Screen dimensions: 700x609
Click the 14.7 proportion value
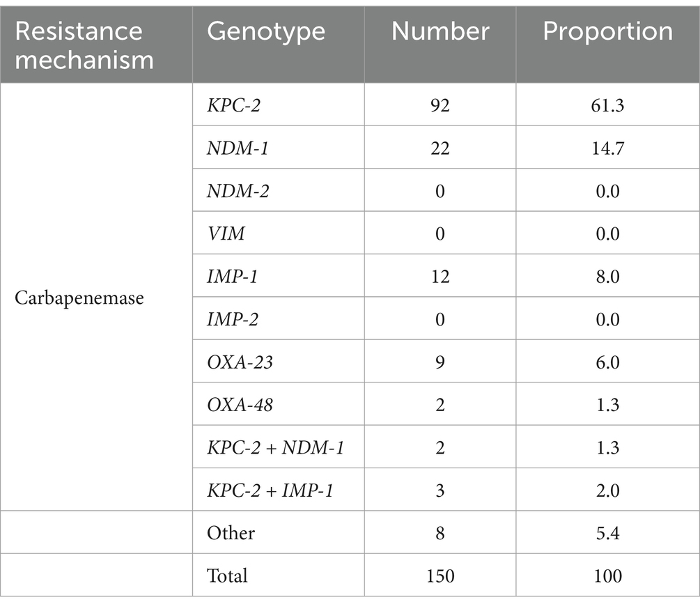coord(607,148)
